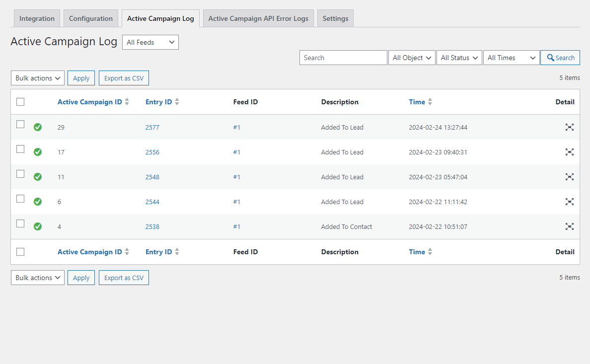Sort by bottom Entry ID header link
Image resolution: width=590 pixels, height=364 pixels.
[x=159, y=252]
